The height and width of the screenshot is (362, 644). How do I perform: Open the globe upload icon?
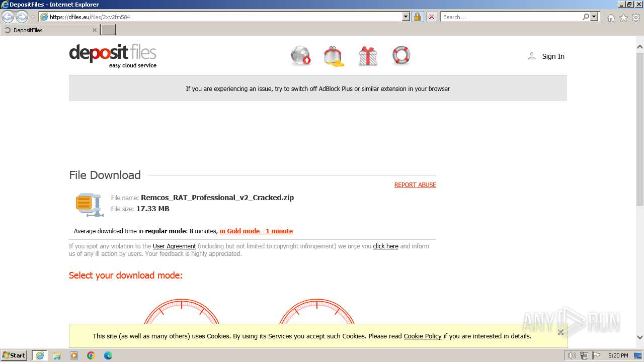301,56
